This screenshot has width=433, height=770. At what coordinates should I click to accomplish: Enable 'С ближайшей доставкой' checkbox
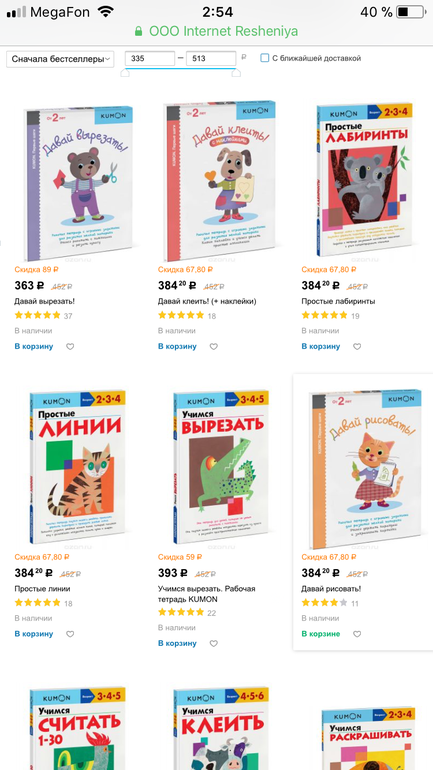coord(265,58)
